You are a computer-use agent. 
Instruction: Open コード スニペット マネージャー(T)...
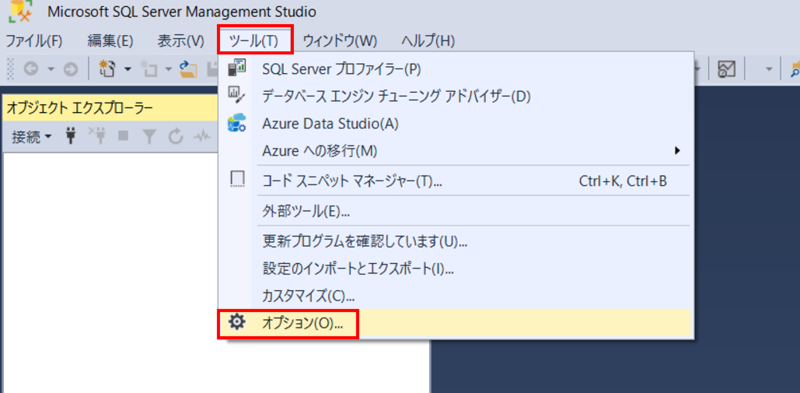point(457,181)
